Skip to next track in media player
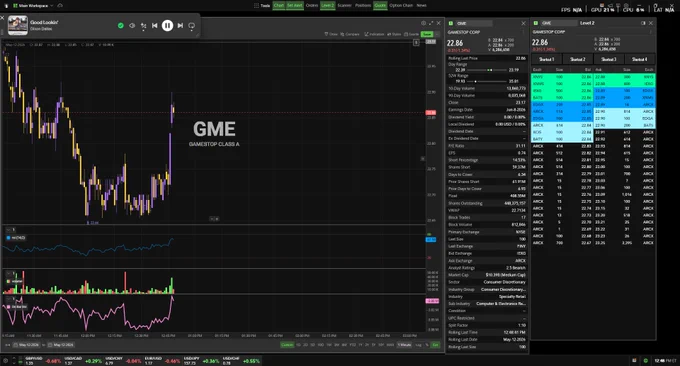Viewport: 680px width, 366px height. [180, 26]
